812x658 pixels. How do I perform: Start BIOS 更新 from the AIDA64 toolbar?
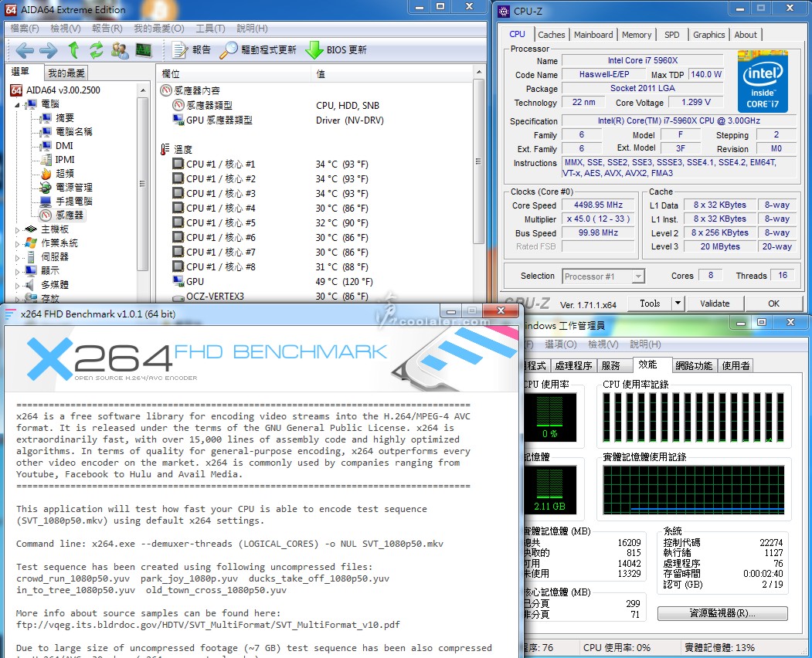[x=335, y=50]
